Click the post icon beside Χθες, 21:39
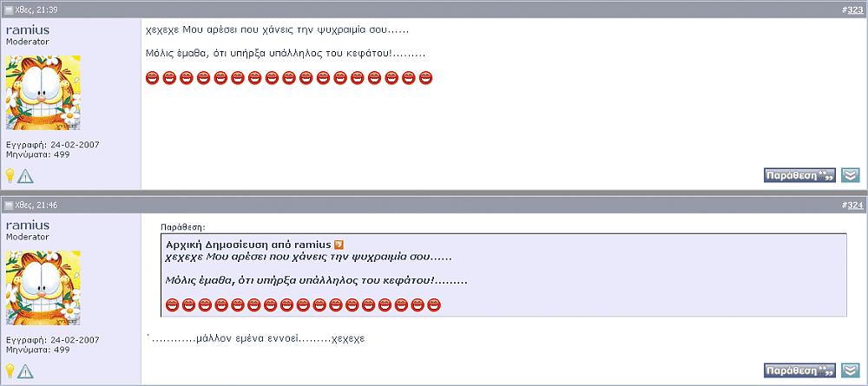868x386 pixels. point(9,10)
